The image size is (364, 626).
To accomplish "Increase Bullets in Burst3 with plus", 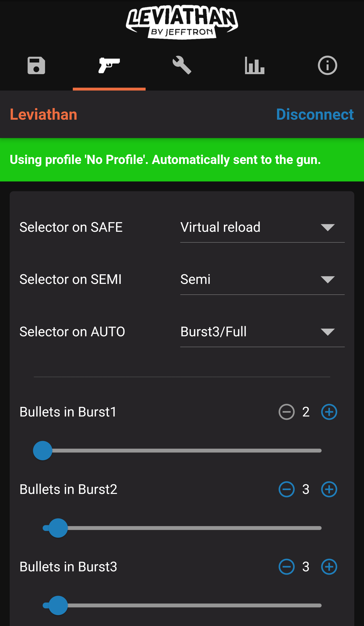I will [x=329, y=567].
